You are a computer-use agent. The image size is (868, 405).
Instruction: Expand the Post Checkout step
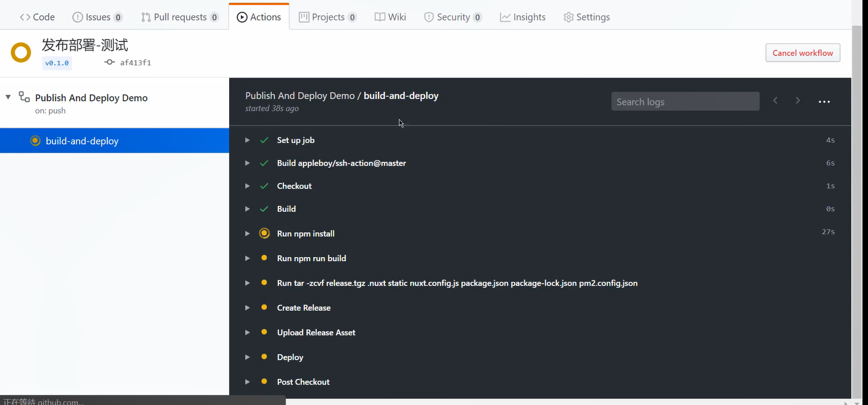coord(247,382)
